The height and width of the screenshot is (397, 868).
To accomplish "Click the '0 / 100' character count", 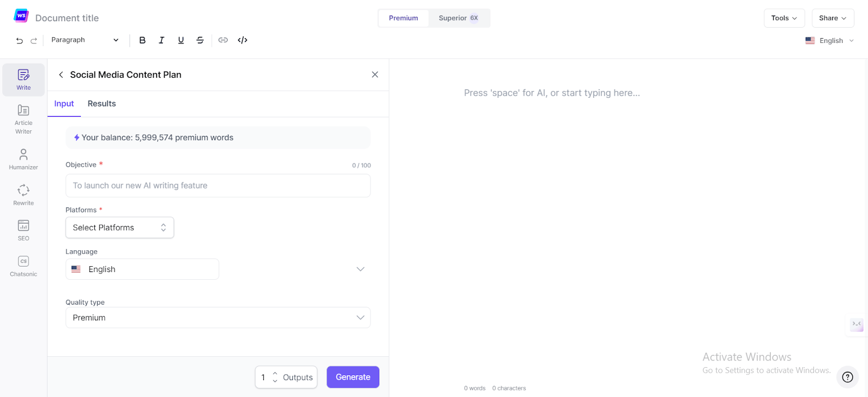I will point(361,166).
